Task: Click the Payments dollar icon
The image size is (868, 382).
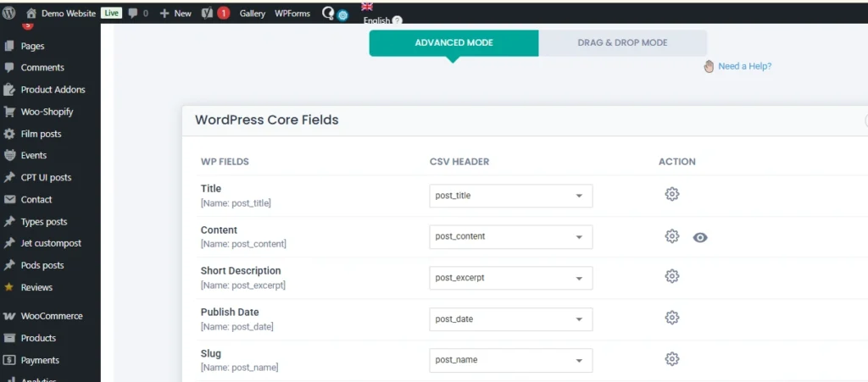Action: 8,360
